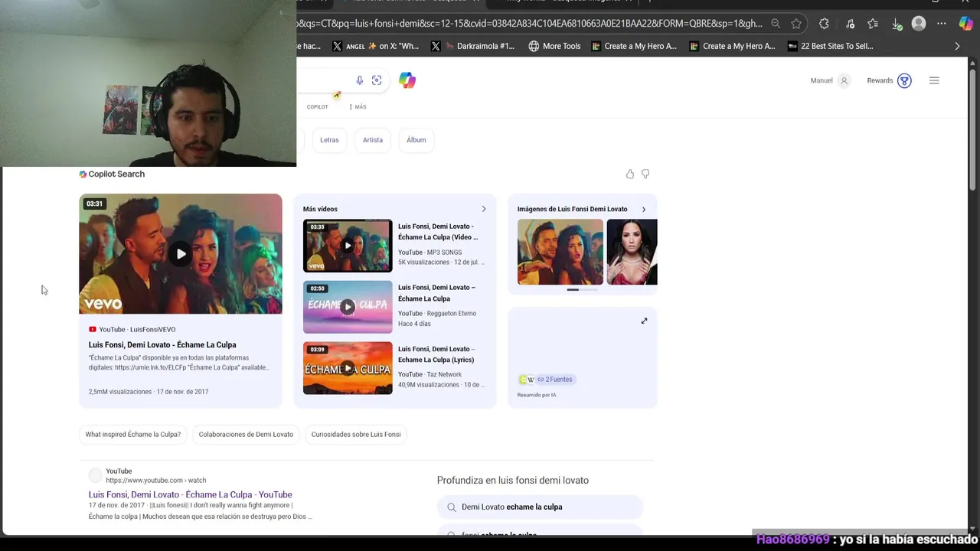Viewport: 980px width, 551px height.
Task: Click the '2,5mM visualizaciones · 17 de nov. de 2017' text
Action: (149, 392)
